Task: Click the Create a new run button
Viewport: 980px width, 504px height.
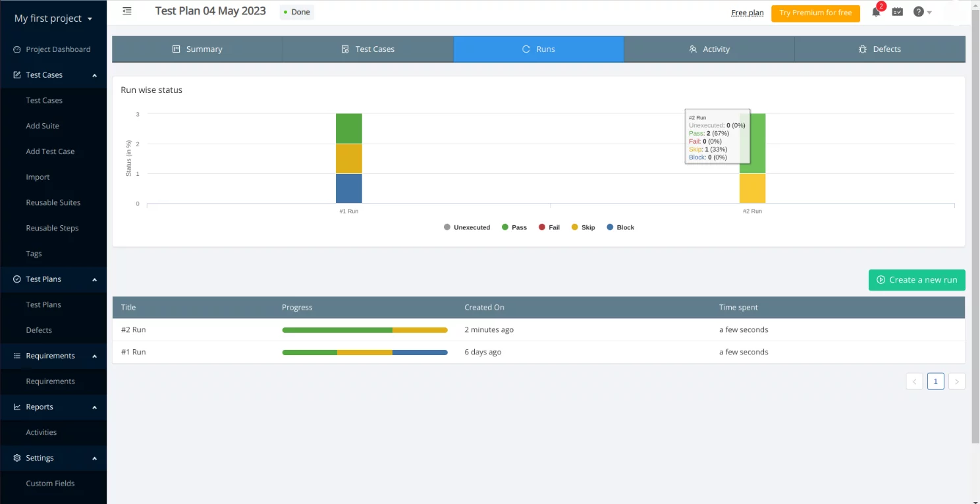Action: point(917,280)
